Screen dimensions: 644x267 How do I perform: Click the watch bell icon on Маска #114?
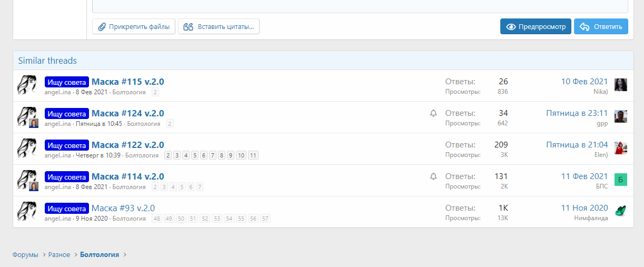point(433,176)
